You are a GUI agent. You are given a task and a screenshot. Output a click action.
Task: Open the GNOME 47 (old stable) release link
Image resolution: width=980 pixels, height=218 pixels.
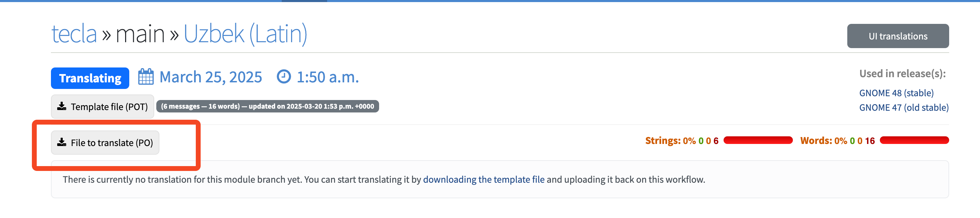point(903,108)
